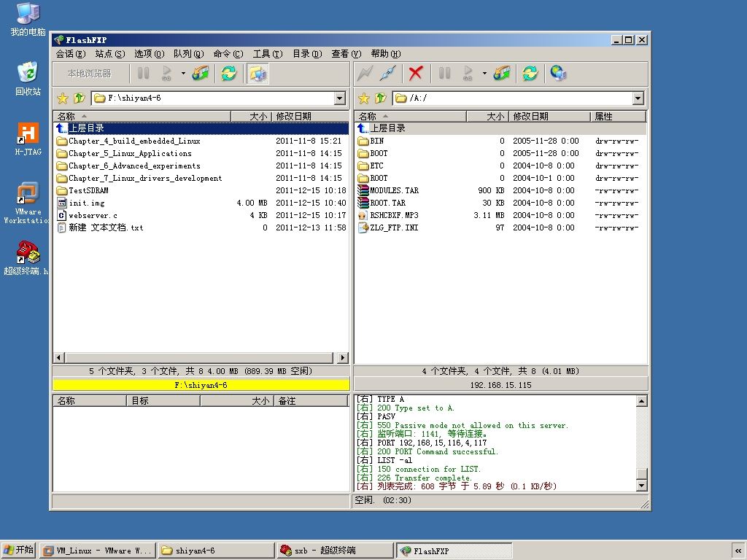Click the right pane play queue icon
Viewport: 747px width, 560px height.
[x=468, y=74]
